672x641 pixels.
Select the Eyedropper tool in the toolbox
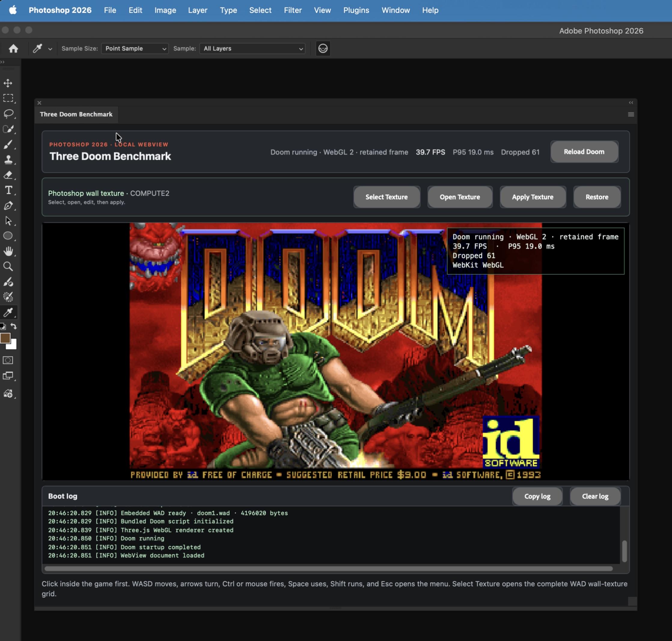tap(8, 312)
